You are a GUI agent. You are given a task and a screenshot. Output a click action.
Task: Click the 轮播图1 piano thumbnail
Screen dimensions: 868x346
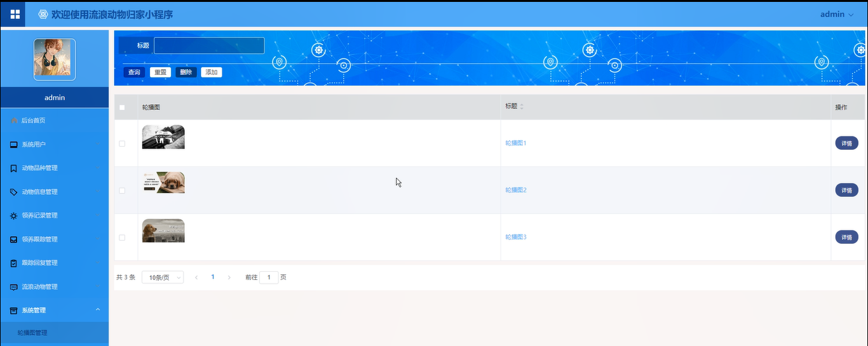coord(163,137)
